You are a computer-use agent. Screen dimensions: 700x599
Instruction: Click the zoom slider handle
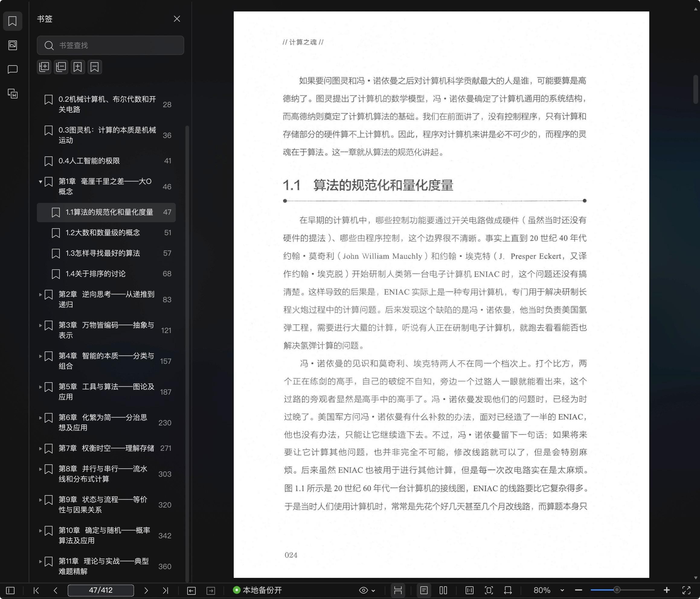pos(617,590)
